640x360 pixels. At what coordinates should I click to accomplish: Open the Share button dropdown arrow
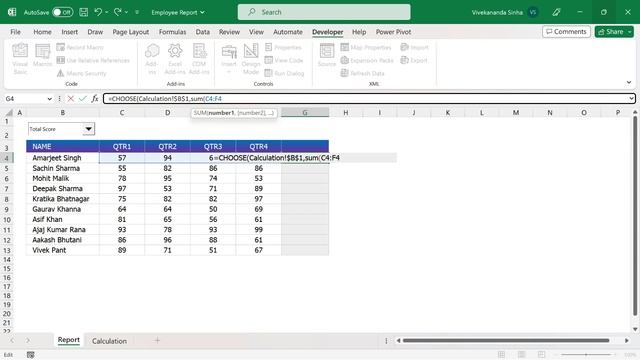click(x=630, y=32)
